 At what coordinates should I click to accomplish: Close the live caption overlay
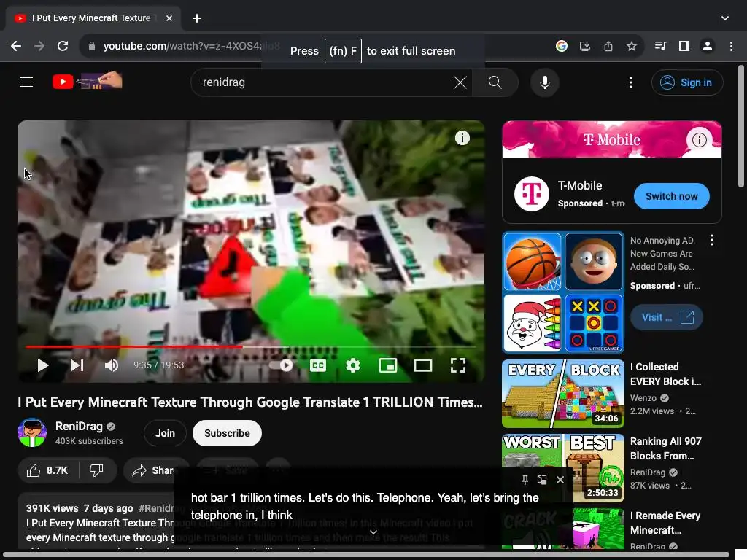click(560, 480)
